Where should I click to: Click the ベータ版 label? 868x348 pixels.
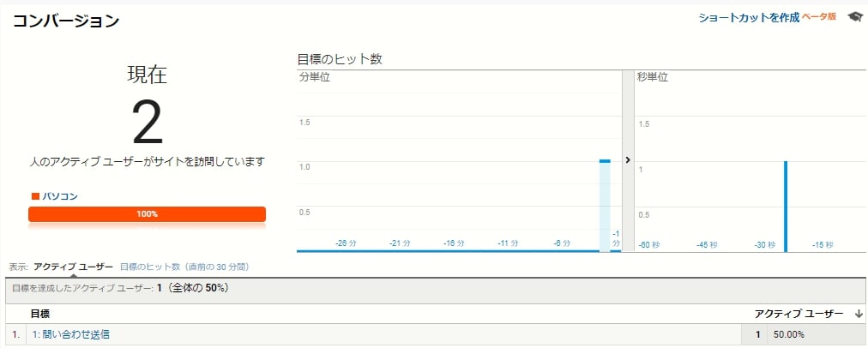coord(819,16)
